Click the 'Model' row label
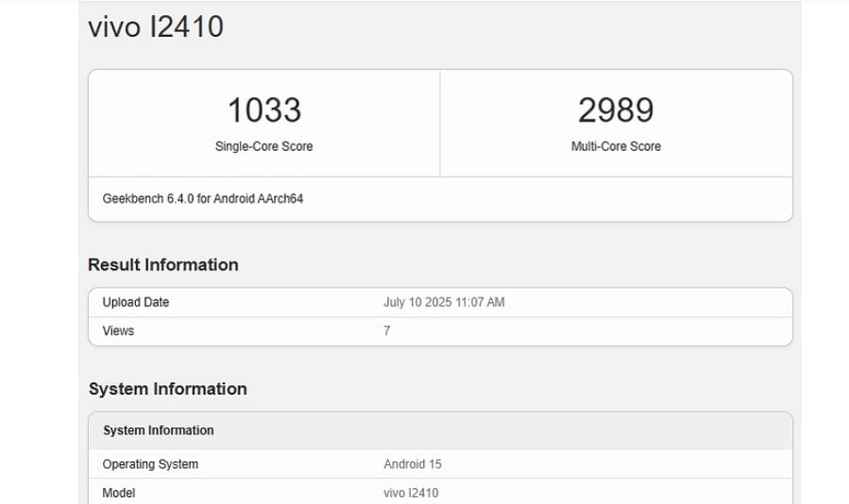Screen dimensions: 849x504 coord(119,493)
